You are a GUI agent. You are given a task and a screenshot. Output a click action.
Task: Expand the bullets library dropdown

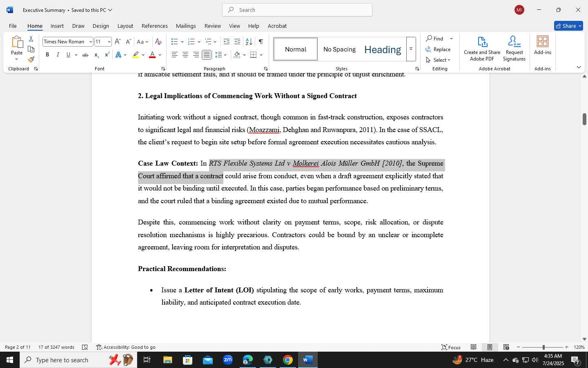182,42
